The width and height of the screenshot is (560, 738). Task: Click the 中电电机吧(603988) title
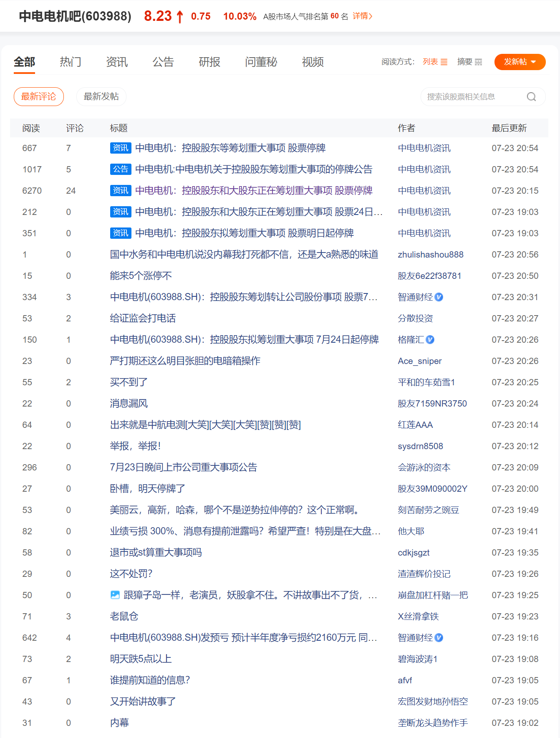(75, 16)
